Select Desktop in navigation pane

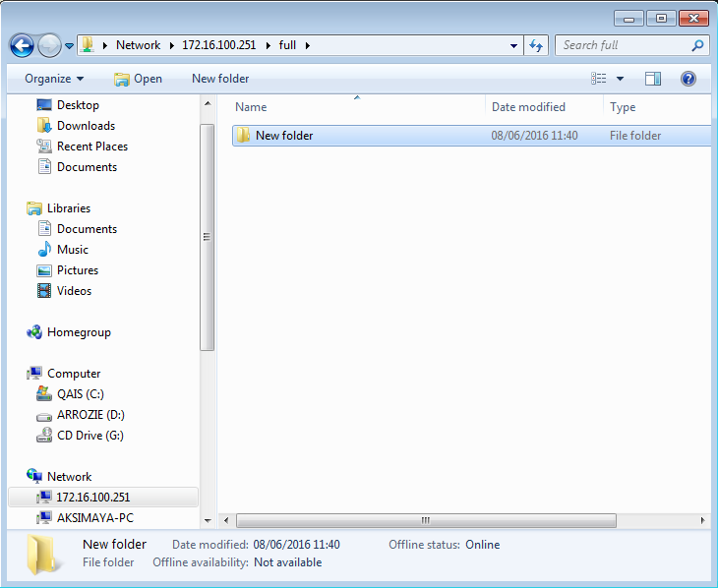(x=78, y=105)
